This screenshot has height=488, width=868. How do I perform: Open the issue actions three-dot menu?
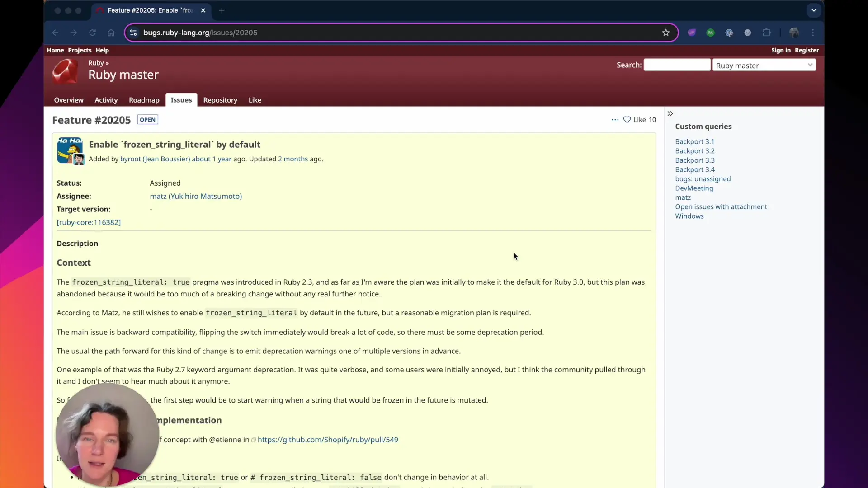[615, 120]
